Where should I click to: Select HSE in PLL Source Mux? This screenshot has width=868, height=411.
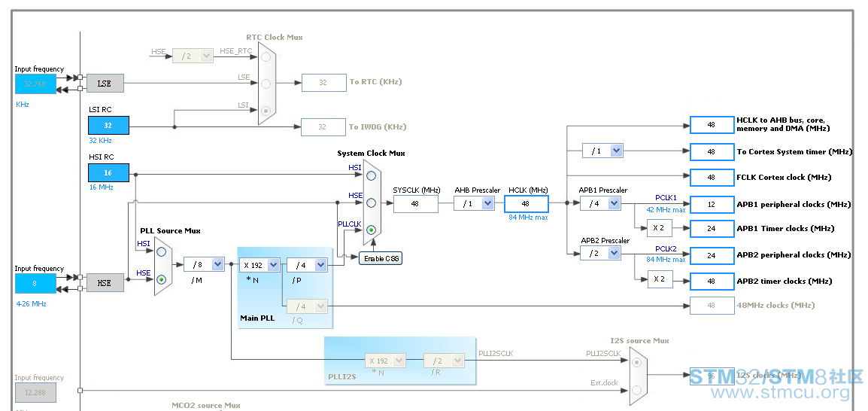point(161,280)
